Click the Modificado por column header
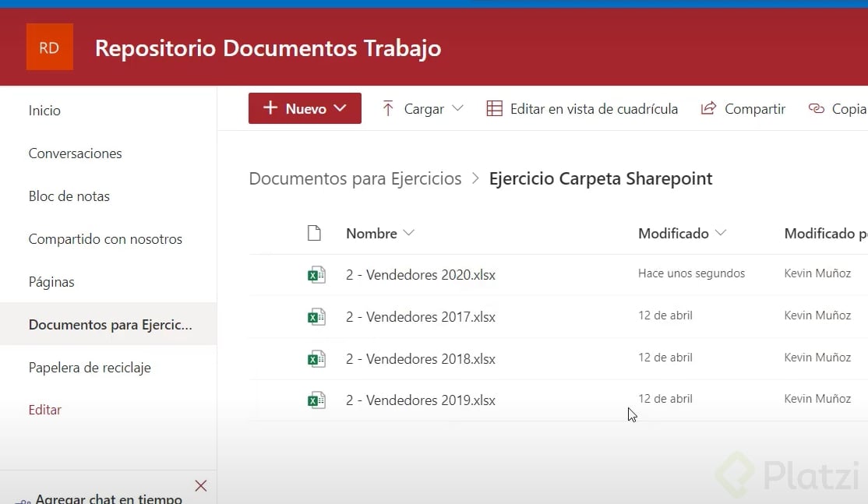 [825, 234]
